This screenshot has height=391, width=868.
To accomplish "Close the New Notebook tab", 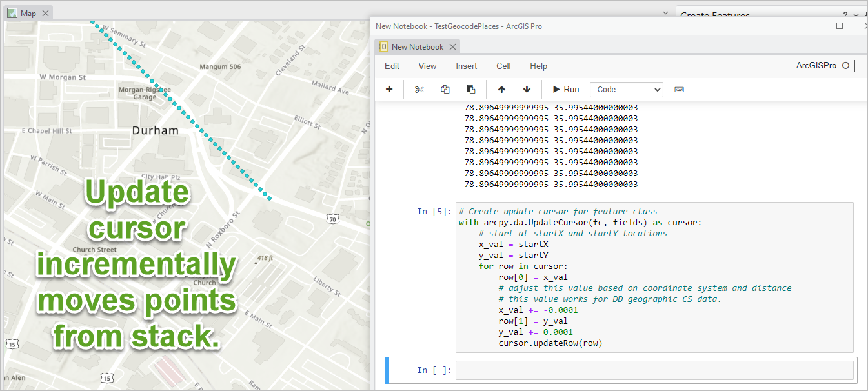I will click(452, 46).
